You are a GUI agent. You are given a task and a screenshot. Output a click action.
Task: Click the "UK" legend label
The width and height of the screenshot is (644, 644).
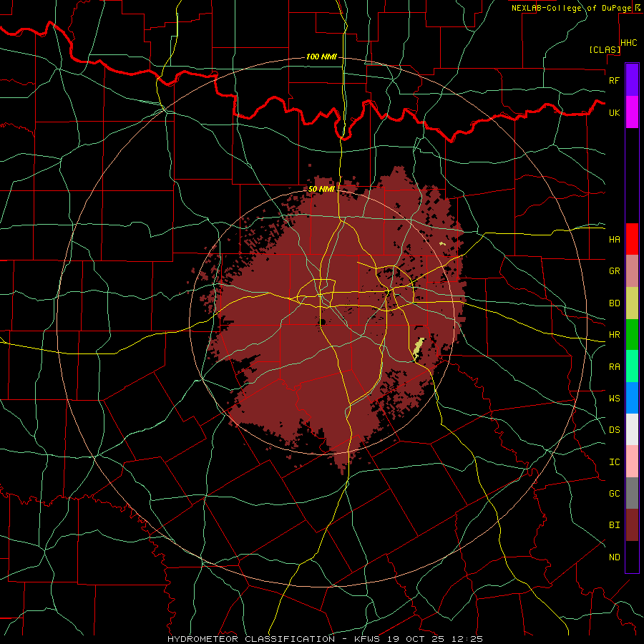point(614,112)
